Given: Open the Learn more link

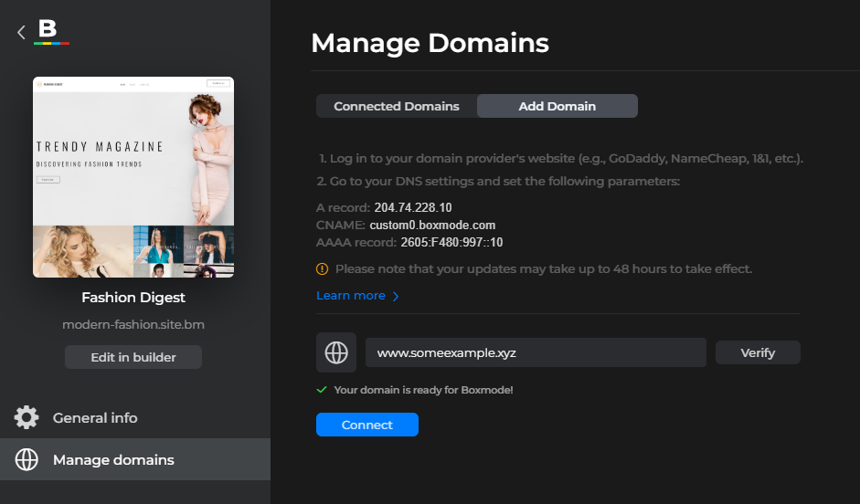Looking at the screenshot, I should click(x=351, y=296).
